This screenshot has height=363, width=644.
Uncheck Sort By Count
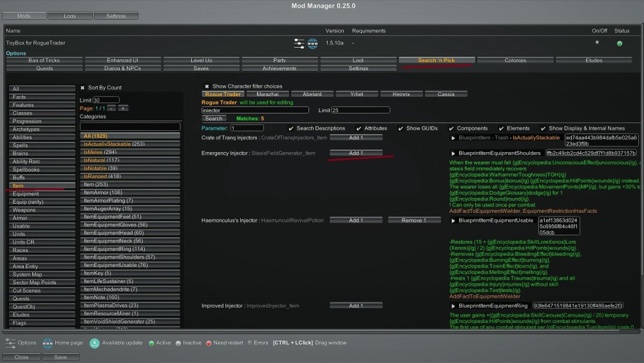[83, 88]
